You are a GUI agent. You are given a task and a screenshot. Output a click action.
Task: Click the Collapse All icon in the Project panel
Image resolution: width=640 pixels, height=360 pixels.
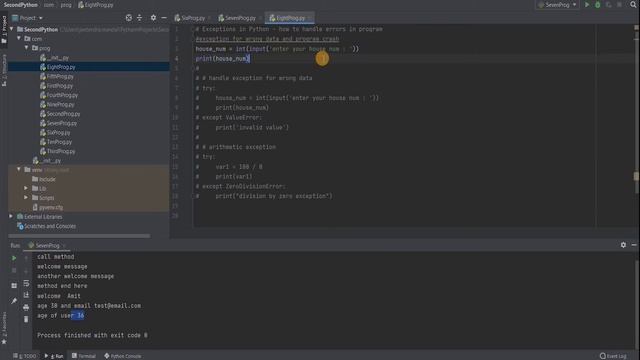140,18
